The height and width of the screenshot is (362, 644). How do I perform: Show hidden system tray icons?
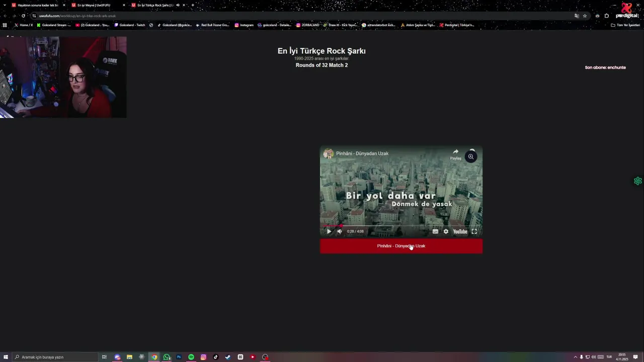(x=576, y=357)
